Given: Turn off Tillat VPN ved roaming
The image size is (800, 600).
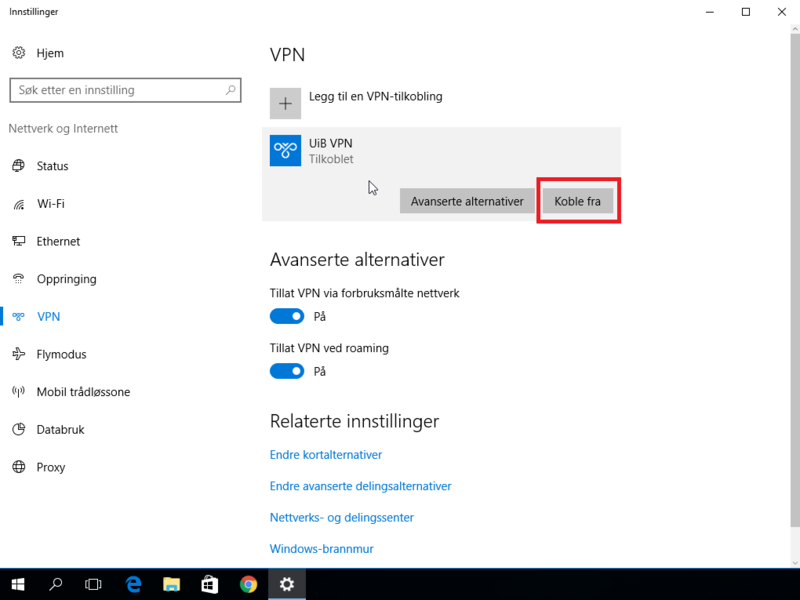Looking at the screenshot, I should 287,371.
